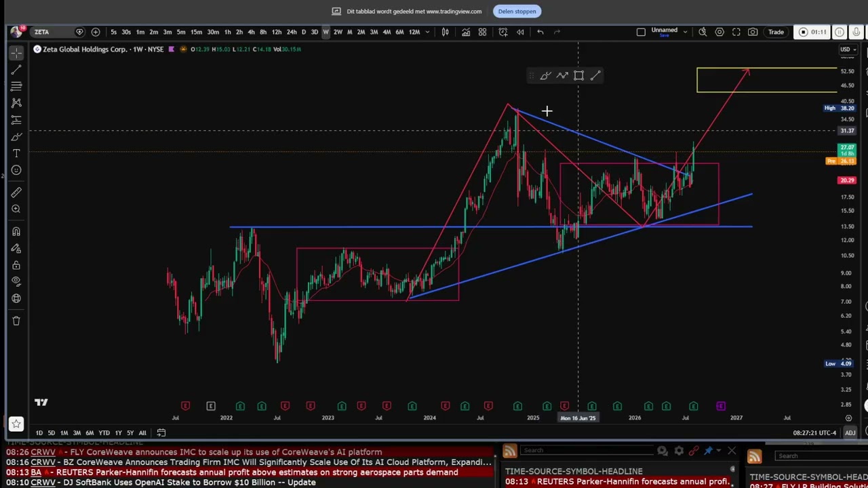Switch to the 1h timeframe
868x488 pixels.
coord(227,32)
